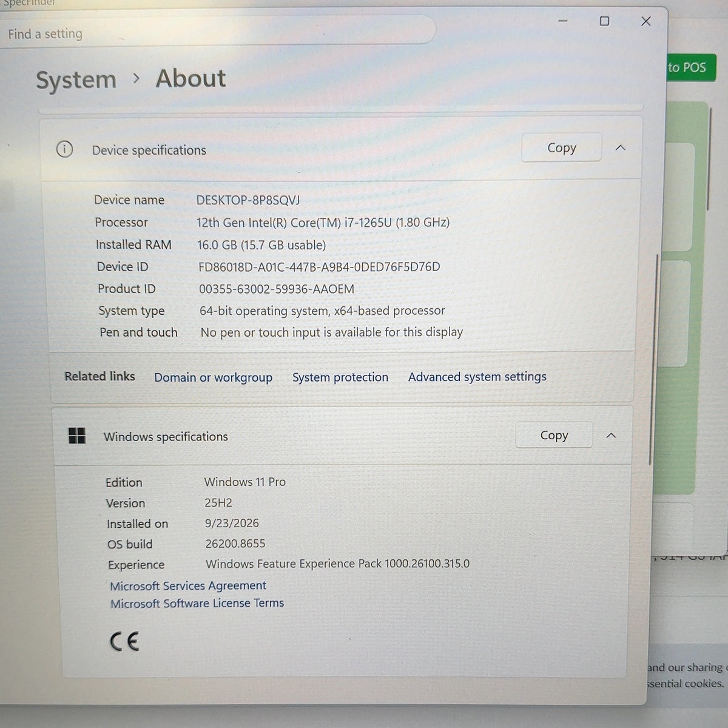Close the Settings window
Screen dimensions: 728x728
click(646, 21)
